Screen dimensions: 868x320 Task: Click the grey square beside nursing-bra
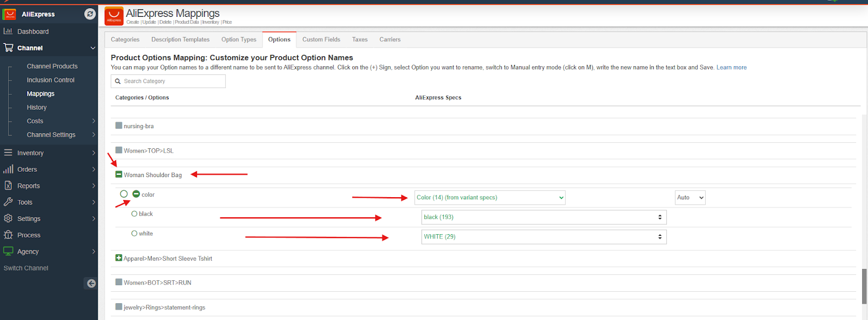pyautogui.click(x=119, y=126)
